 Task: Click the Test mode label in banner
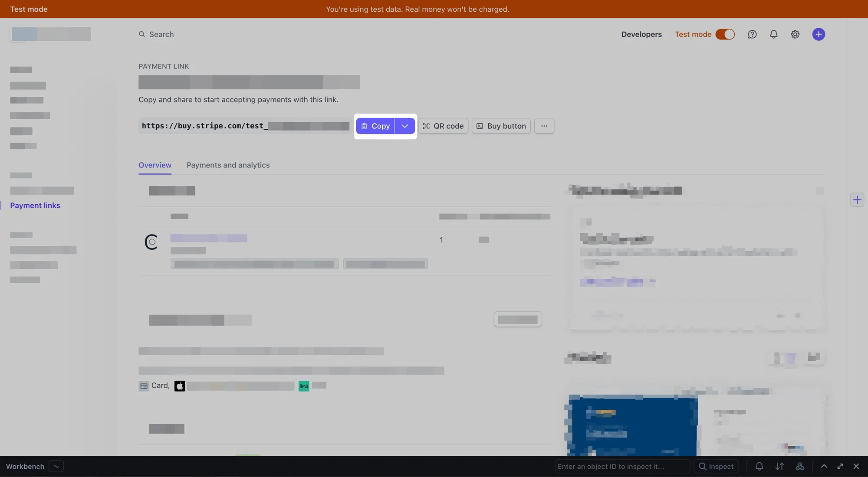point(29,9)
